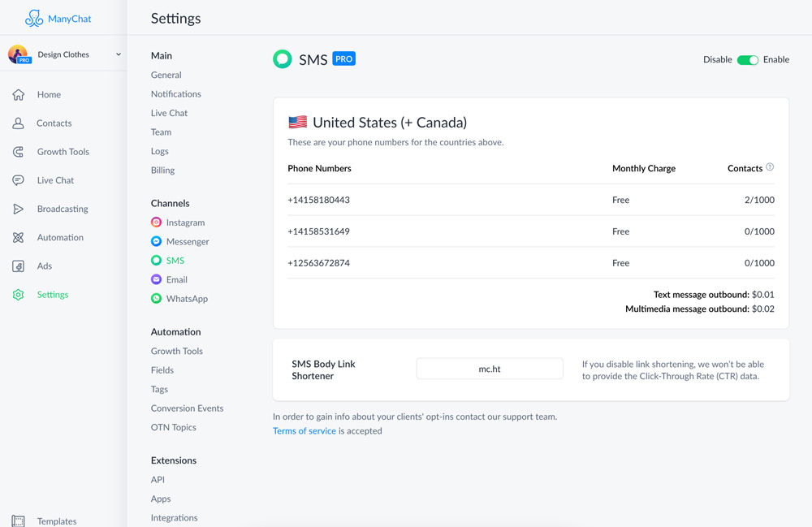Click the WhatsApp channel icon
This screenshot has width=812, height=527.
point(156,299)
